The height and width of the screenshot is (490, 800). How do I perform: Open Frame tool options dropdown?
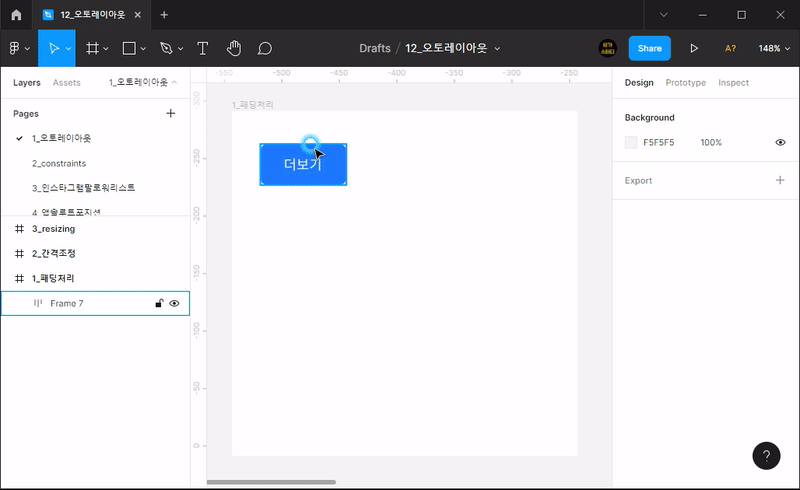[106, 48]
